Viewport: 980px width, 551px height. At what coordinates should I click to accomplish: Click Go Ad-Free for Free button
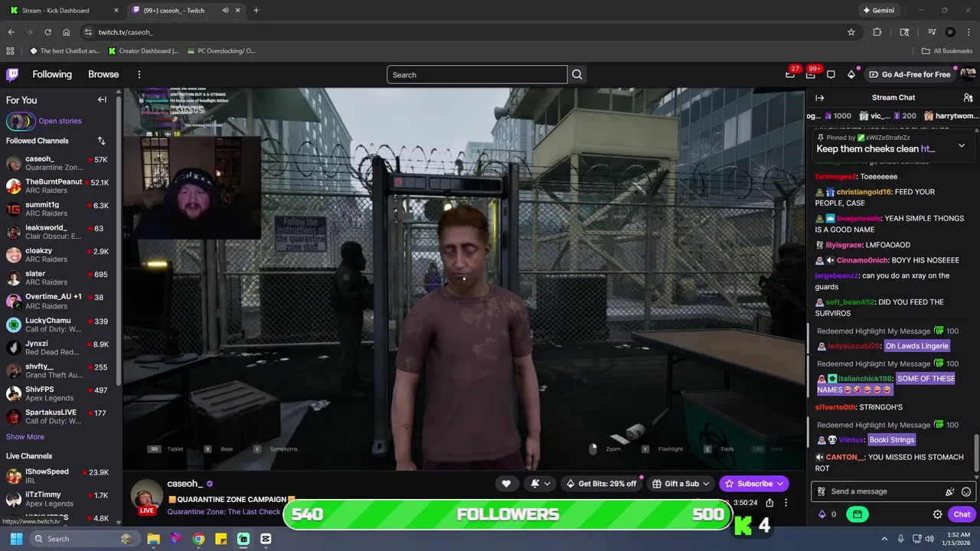(910, 74)
